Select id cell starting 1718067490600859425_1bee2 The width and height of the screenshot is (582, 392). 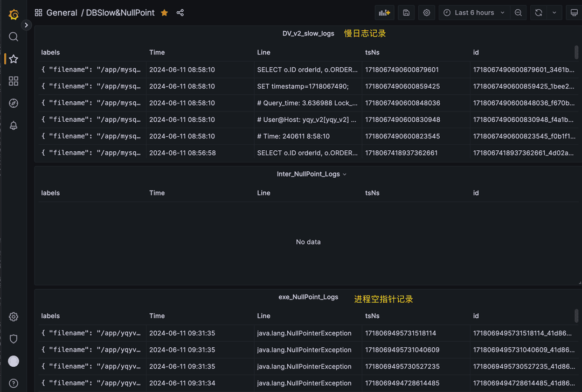click(524, 86)
